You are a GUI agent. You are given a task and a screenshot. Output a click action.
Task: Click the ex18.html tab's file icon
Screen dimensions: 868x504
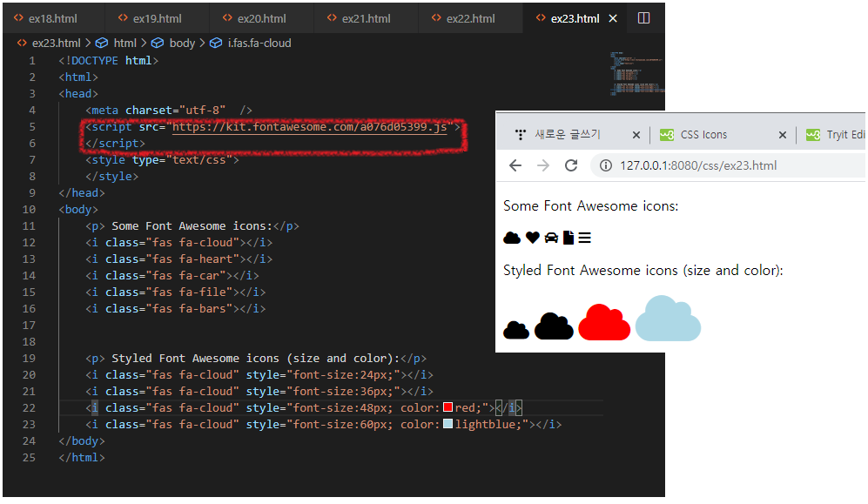[x=19, y=18]
